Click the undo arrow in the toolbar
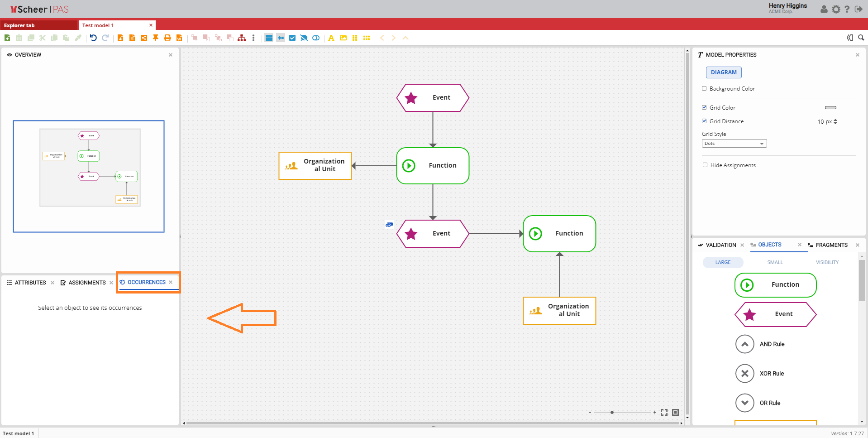The image size is (868, 438). click(x=93, y=38)
